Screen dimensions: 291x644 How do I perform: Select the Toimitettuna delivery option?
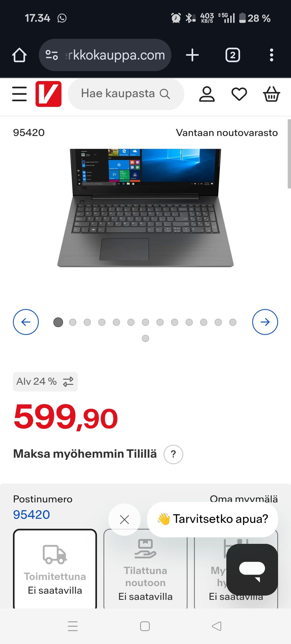(x=55, y=569)
